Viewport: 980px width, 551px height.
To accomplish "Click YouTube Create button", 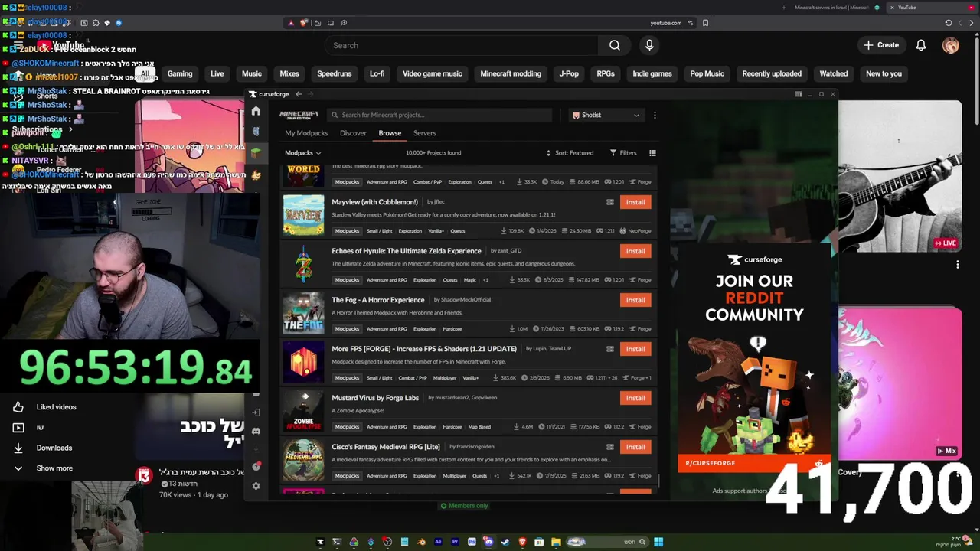I will (881, 45).
